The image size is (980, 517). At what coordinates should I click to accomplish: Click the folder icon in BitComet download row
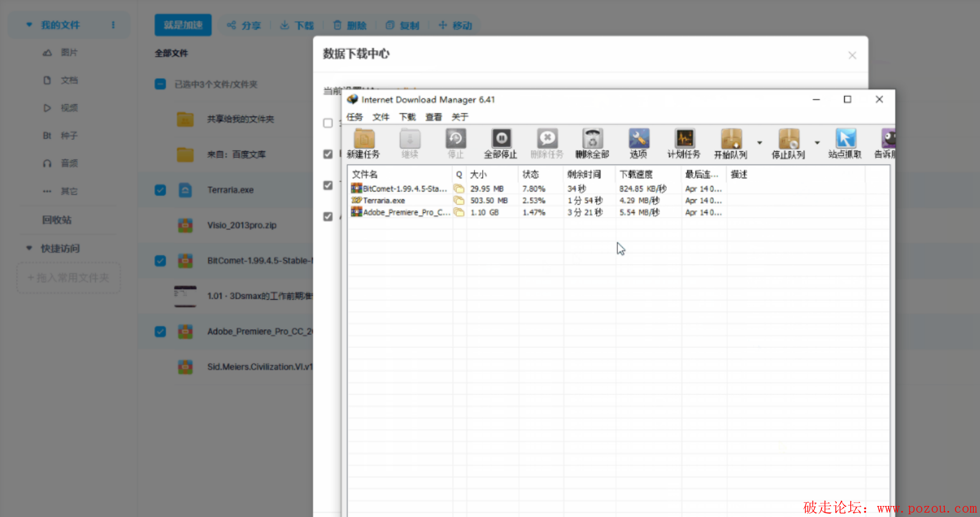(459, 189)
